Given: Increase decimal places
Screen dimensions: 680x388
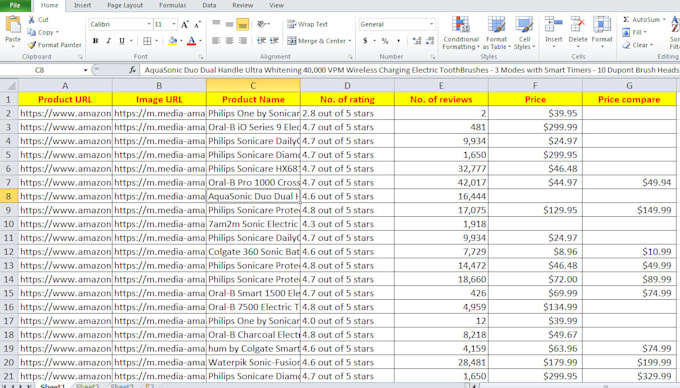Looking at the screenshot, I should (x=417, y=41).
